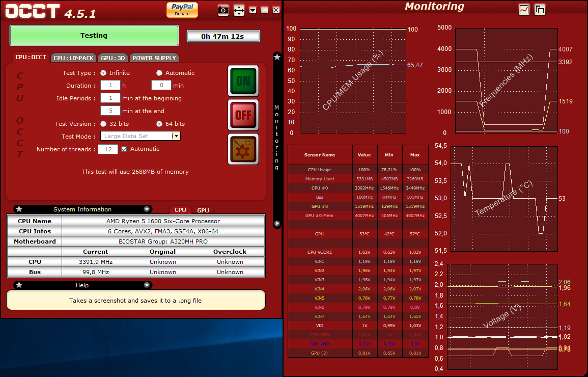Switch to the GPU : 3D tab
The width and height of the screenshot is (588, 377).
[113, 58]
